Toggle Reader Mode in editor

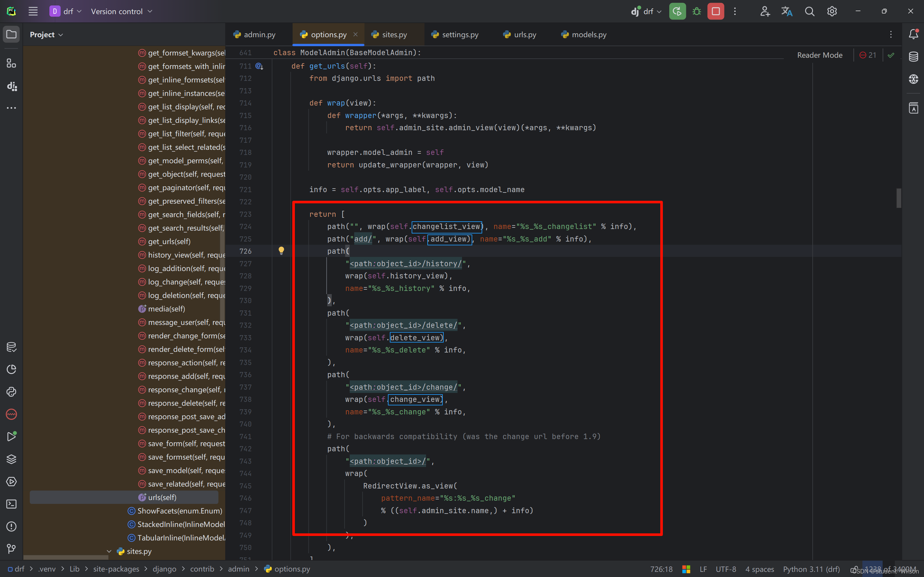[819, 55]
